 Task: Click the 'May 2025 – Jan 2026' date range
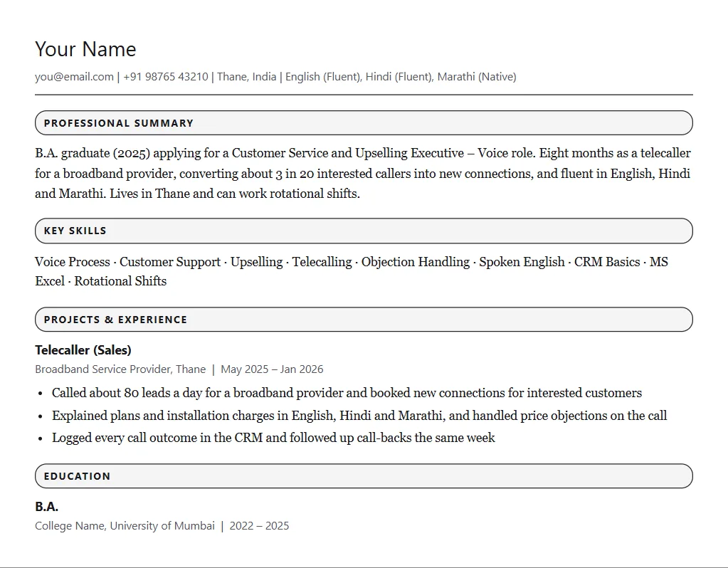point(272,369)
